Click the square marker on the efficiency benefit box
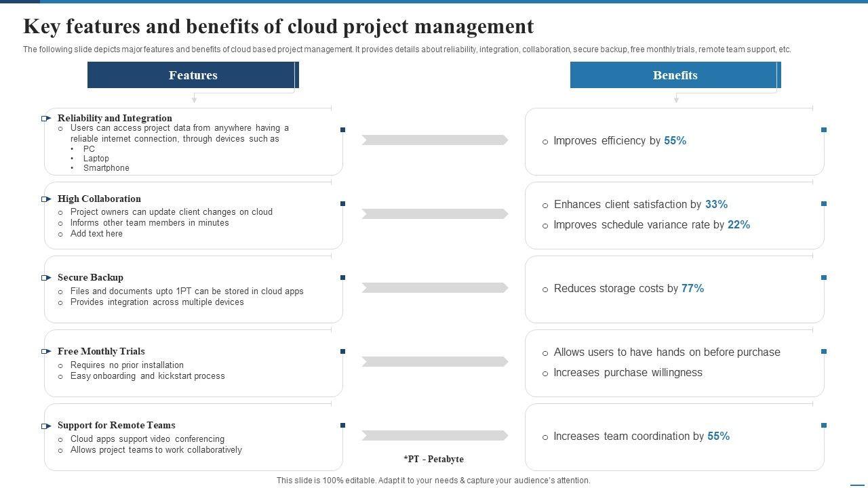The image size is (868, 488). (824, 129)
